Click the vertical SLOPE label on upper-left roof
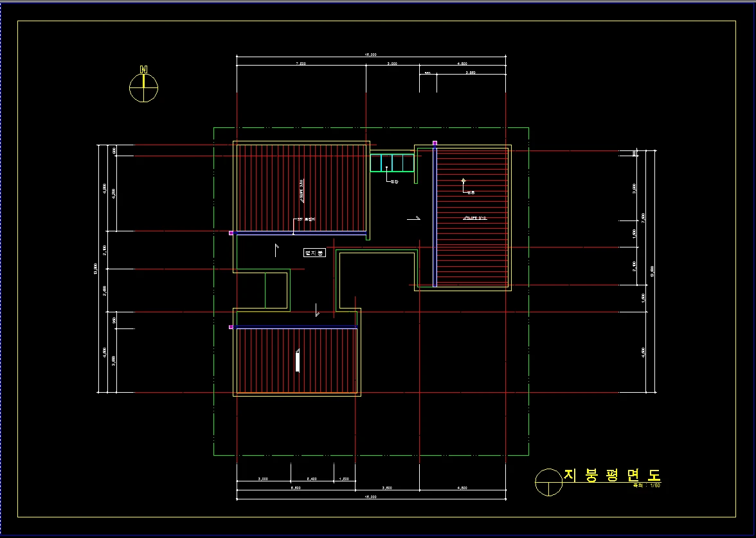756x538 pixels. tap(301, 188)
